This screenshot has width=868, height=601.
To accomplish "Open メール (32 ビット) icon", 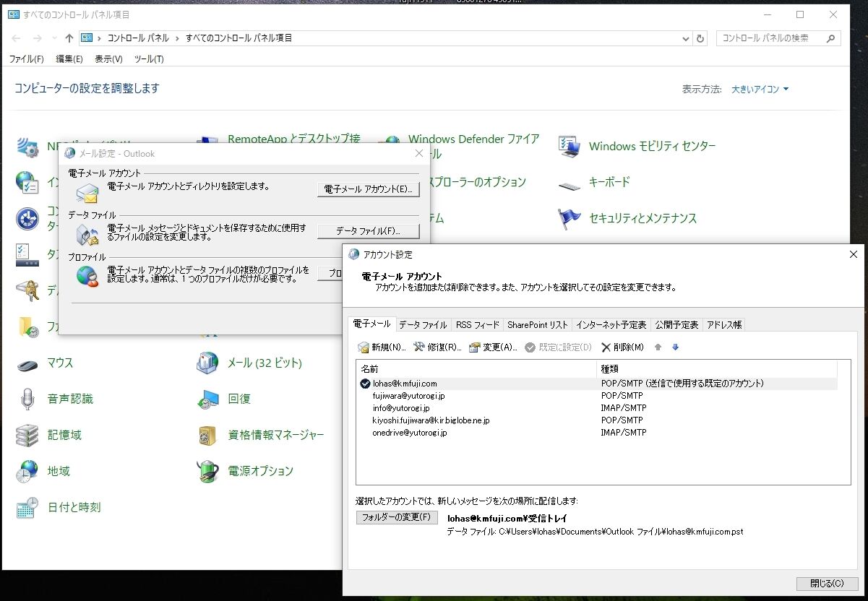I will pos(207,363).
